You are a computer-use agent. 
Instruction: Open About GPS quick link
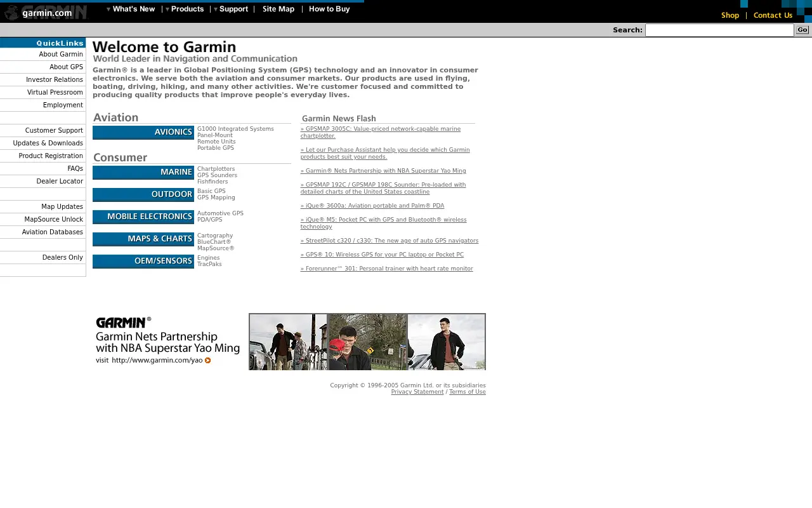coord(66,67)
